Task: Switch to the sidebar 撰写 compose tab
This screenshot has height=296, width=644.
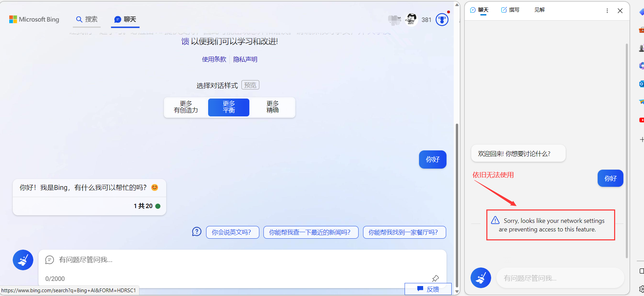Action: pyautogui.click(x=510, y=10)
